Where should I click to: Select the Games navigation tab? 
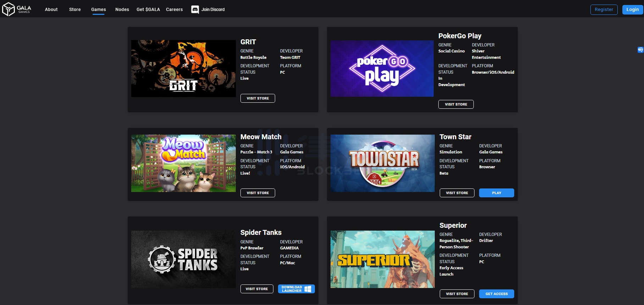(x=98, y=10)
